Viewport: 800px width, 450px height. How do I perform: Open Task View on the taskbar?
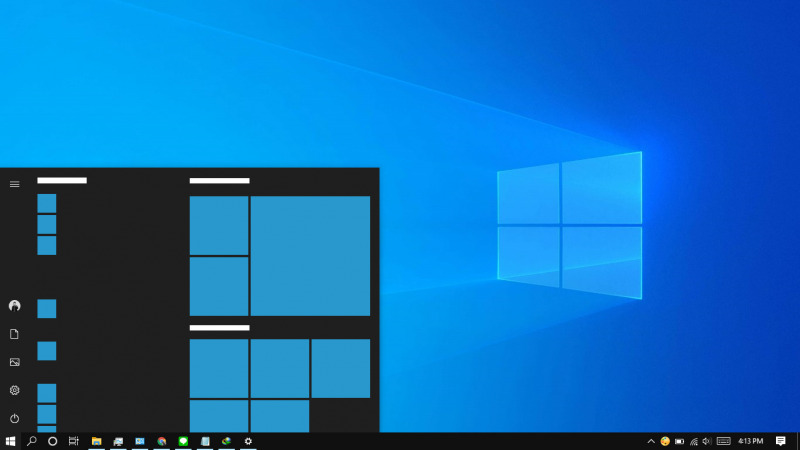click(74, 441)
